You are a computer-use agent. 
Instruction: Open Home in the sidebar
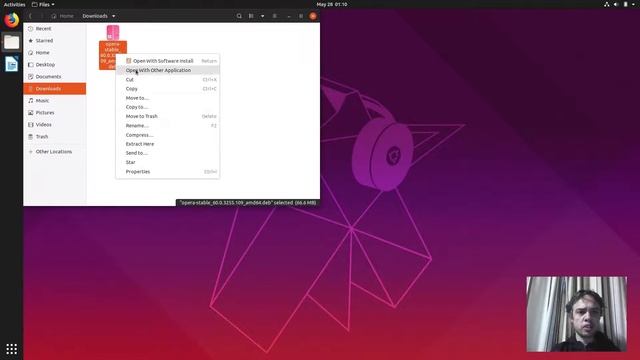coord(55,53)
